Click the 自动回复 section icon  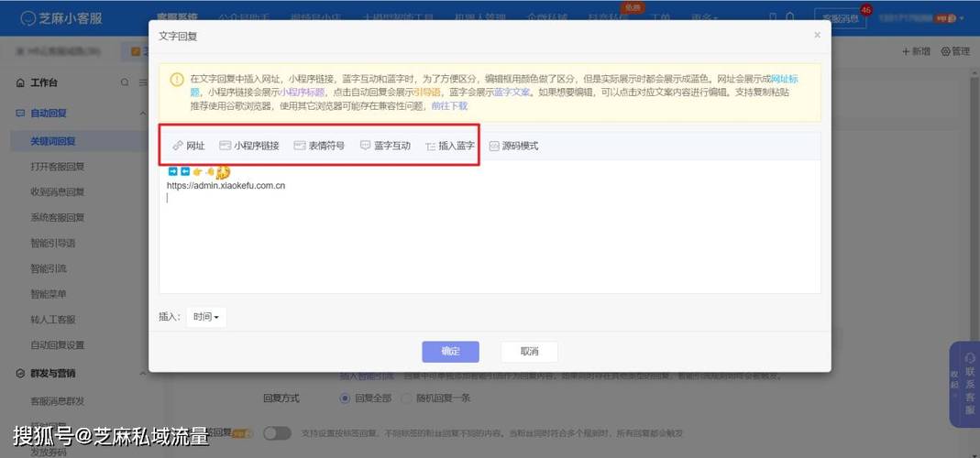pyautogui.click(x=20, y=114)
